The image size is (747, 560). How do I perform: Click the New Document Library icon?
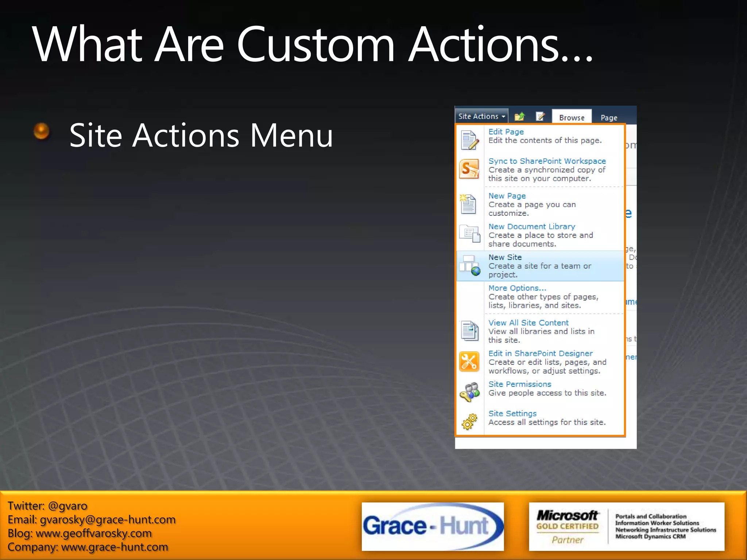pyautogui.click(x=469, y=234)
